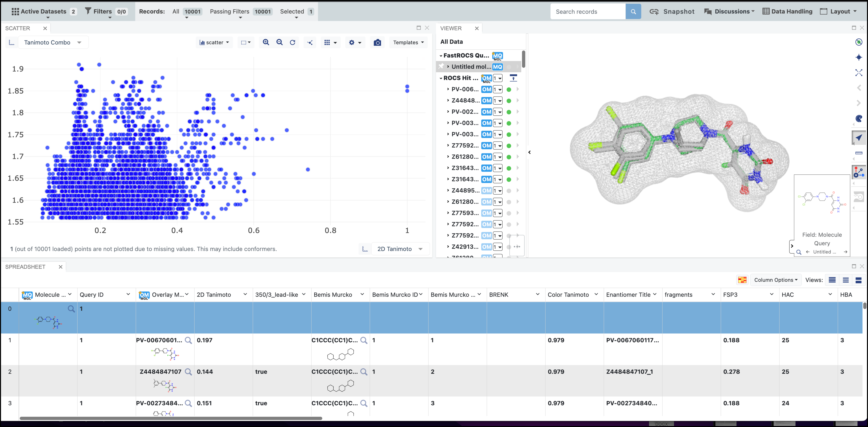Screen dimensions: 868x427
Task: Click the spreadsheet horizontal scrollbar
Action: pos(171,418)
